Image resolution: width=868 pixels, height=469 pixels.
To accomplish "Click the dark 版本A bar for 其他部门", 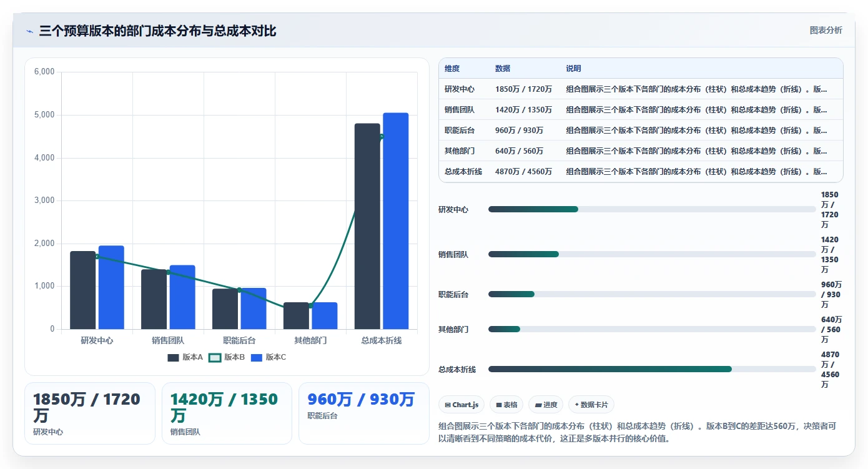I will (x=297, y=316).
